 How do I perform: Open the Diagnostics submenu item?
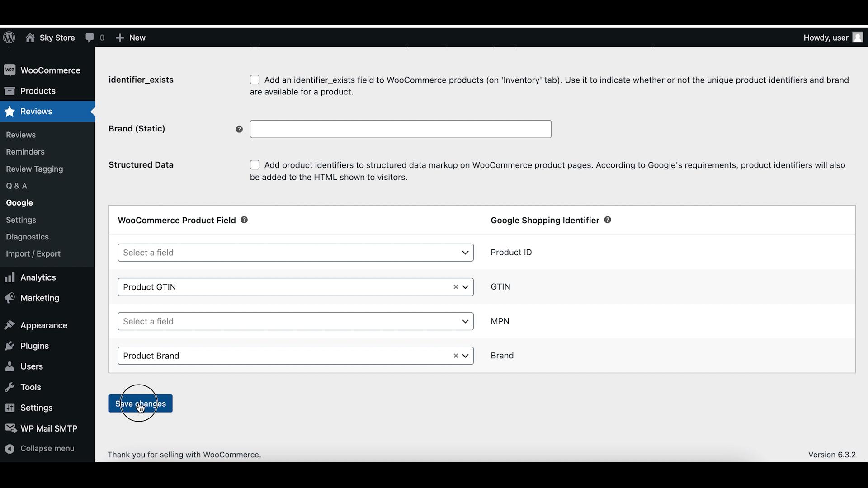point(27,237)
